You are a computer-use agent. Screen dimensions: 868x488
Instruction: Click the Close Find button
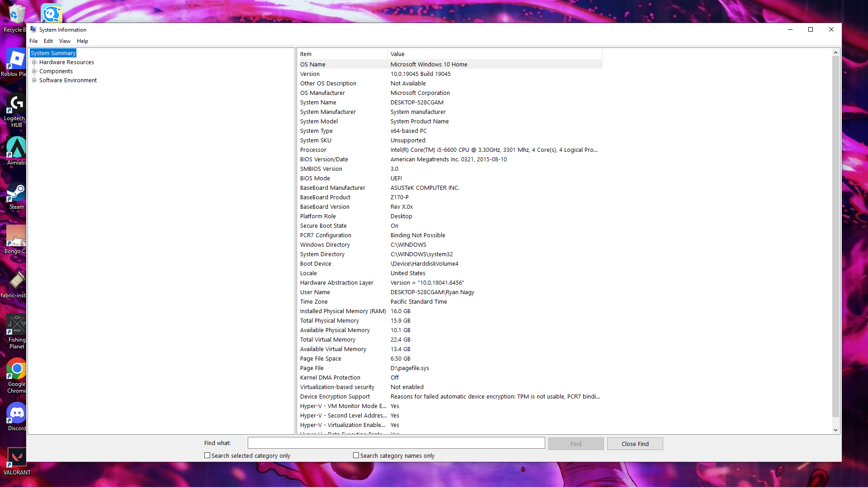(x=635, y=444)
